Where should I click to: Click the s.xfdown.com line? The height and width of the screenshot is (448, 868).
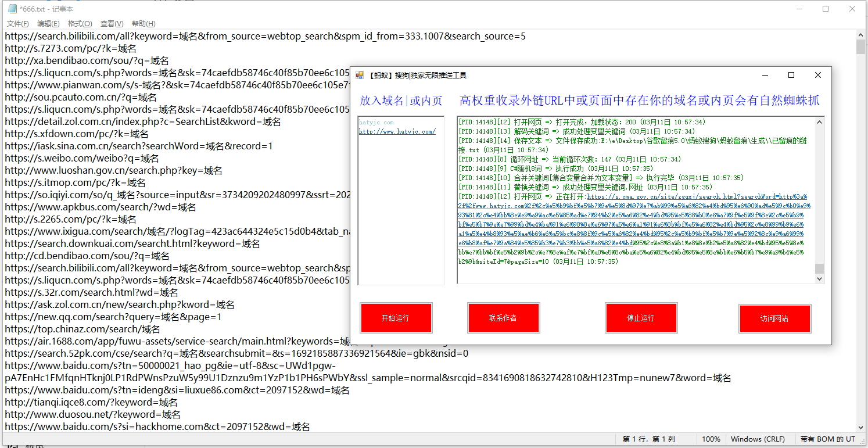[x=77, y=134]
